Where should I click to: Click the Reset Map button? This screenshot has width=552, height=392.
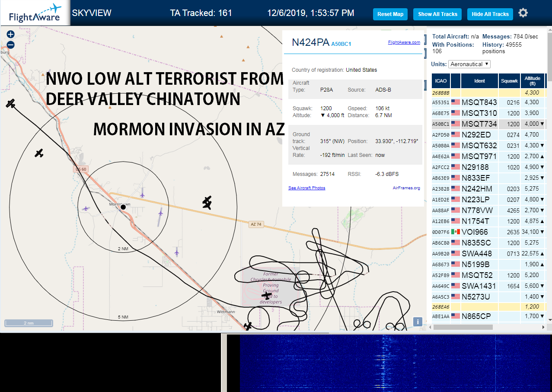pyautogui.click(x=390, y=14)
